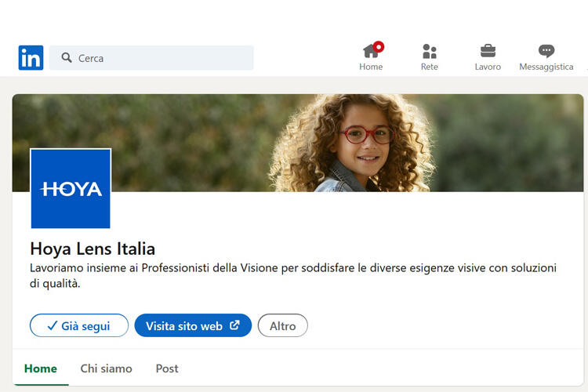
Task: Open Visita sito web button
Action: [x=193, y=325]
